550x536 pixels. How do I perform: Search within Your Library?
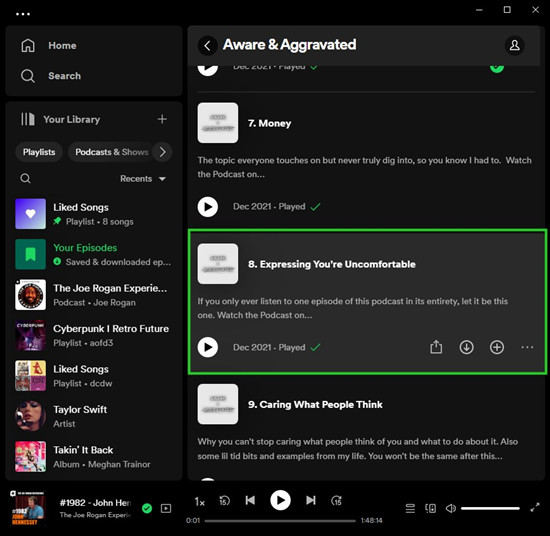(25, 179)
